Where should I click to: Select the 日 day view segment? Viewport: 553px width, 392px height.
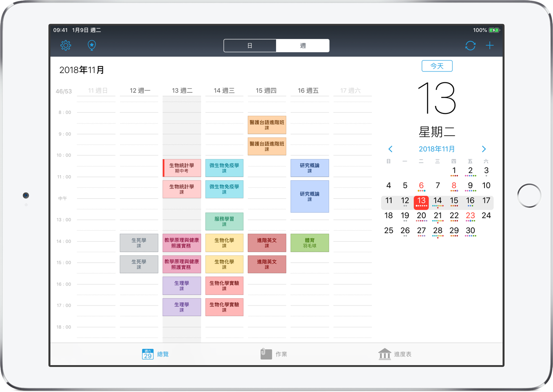point(250,45)
